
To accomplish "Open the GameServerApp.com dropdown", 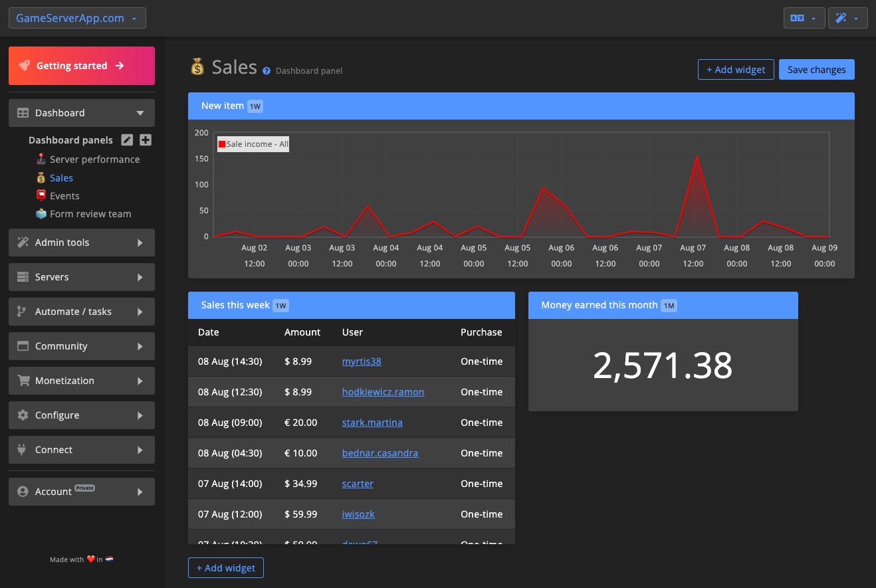I will pos(77,18).
